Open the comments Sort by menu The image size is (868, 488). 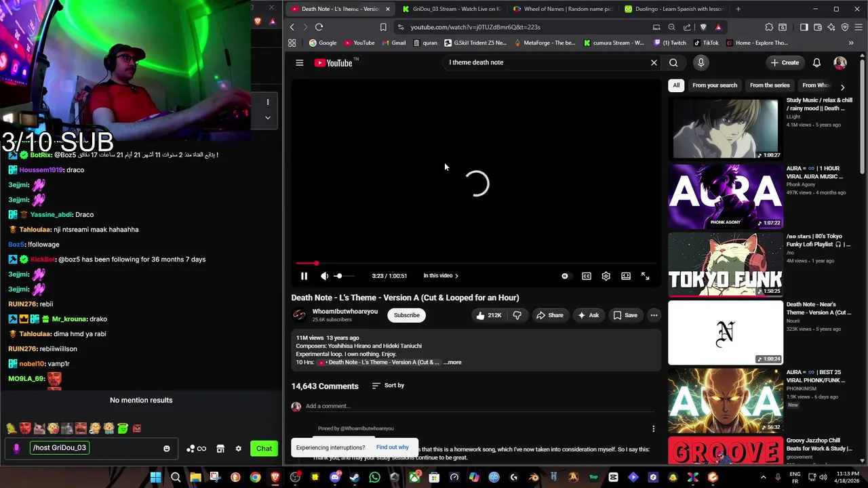click(x=388, y=386)
